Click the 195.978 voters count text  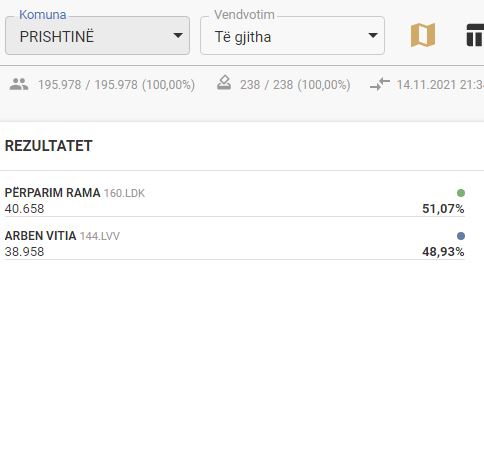coord(116,85)
